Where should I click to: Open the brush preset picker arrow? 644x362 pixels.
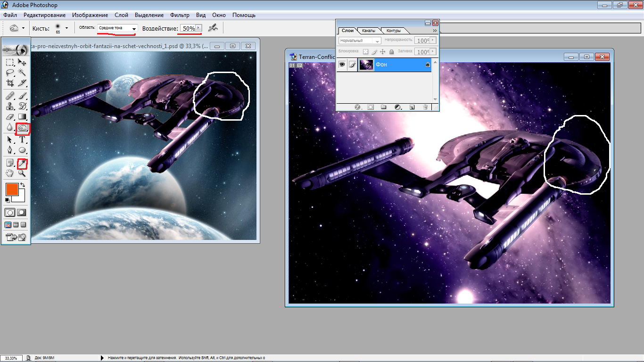tap(66, 28)
